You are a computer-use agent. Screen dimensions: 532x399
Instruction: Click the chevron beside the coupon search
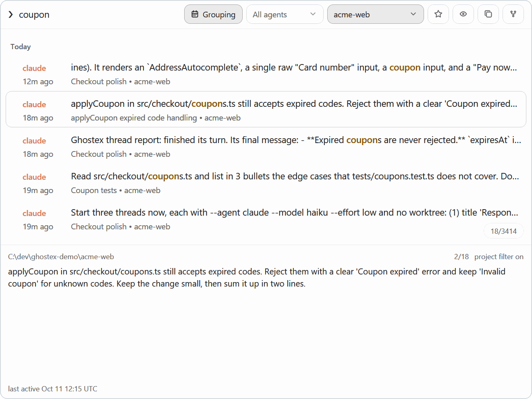tap(11, 15)
